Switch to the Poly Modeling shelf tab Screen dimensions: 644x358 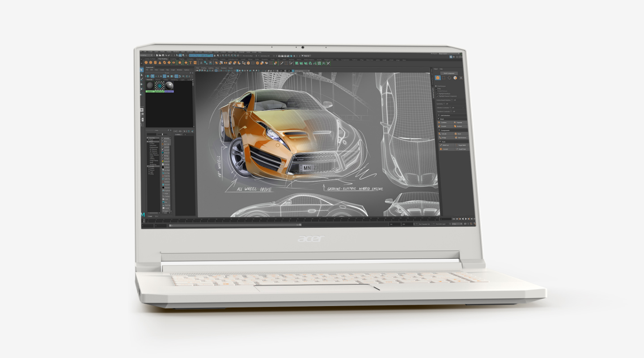click(163, 59)
